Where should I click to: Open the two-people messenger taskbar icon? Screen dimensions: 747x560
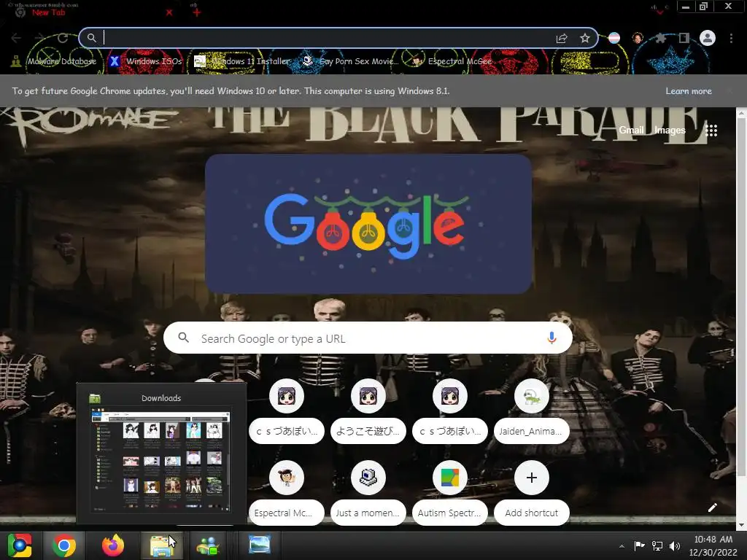(x=208, y=545)
